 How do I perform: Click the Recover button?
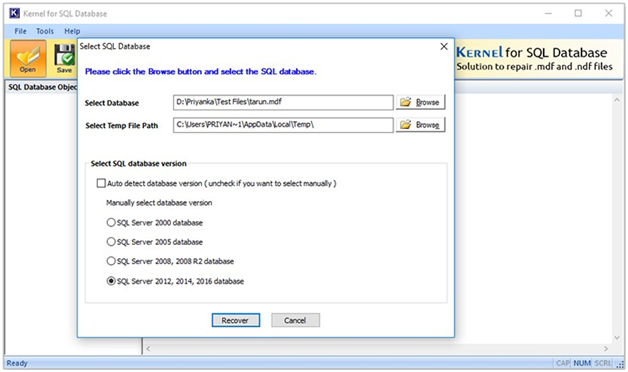point(236,320)
